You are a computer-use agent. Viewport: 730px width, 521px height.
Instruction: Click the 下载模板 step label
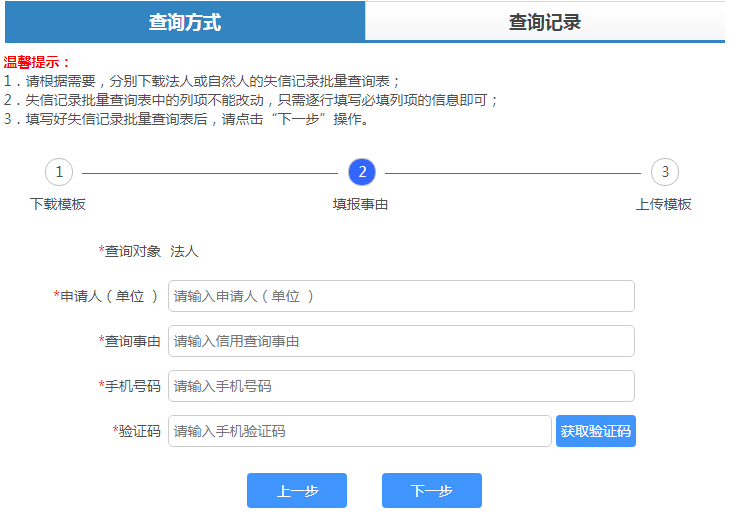tap(58, 204)
